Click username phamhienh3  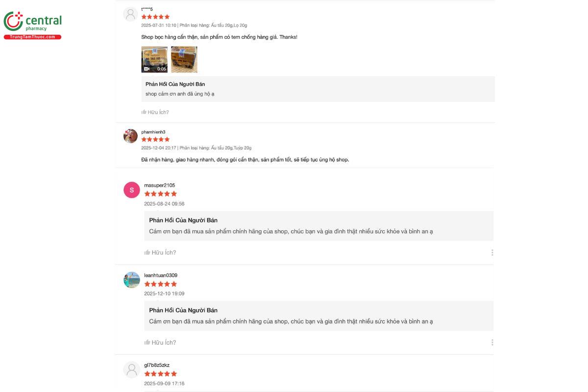pos(153,132)
